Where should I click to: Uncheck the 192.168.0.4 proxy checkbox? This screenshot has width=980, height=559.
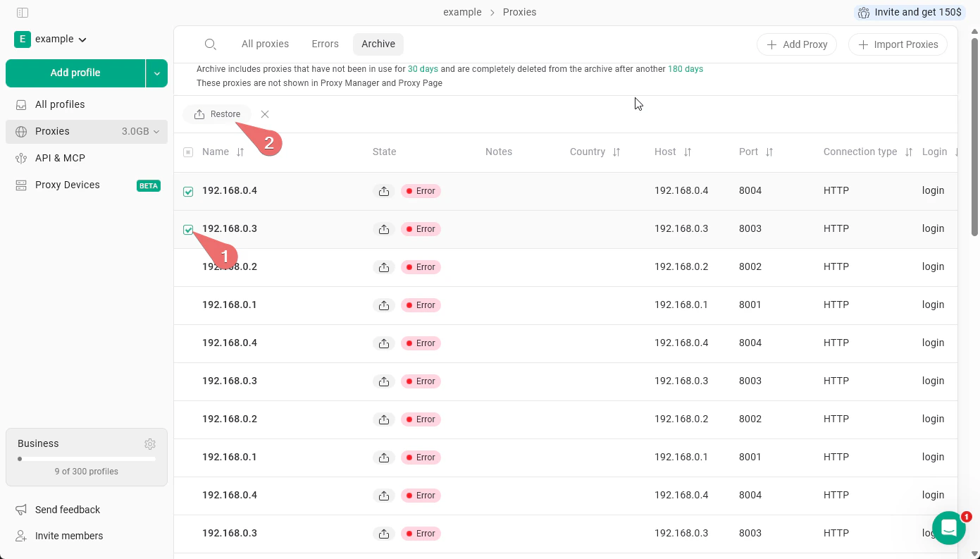click(188, 191)
